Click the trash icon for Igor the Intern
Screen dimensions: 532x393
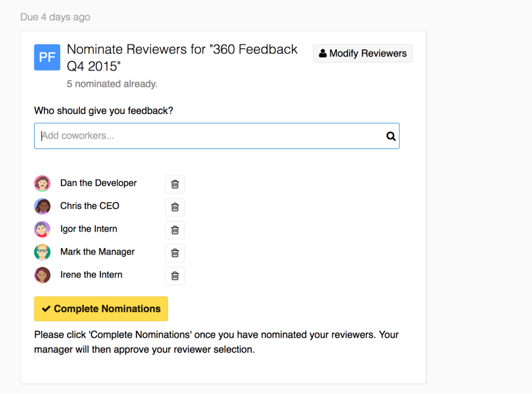(175, 230)
